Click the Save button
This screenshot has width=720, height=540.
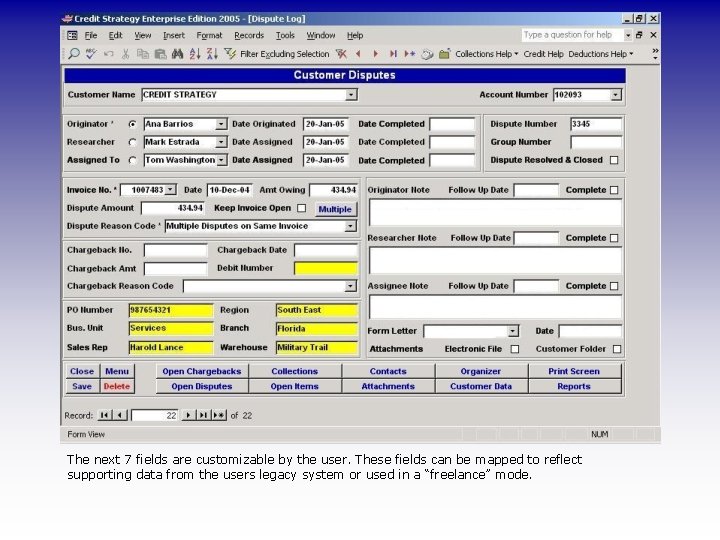point(82,386)
